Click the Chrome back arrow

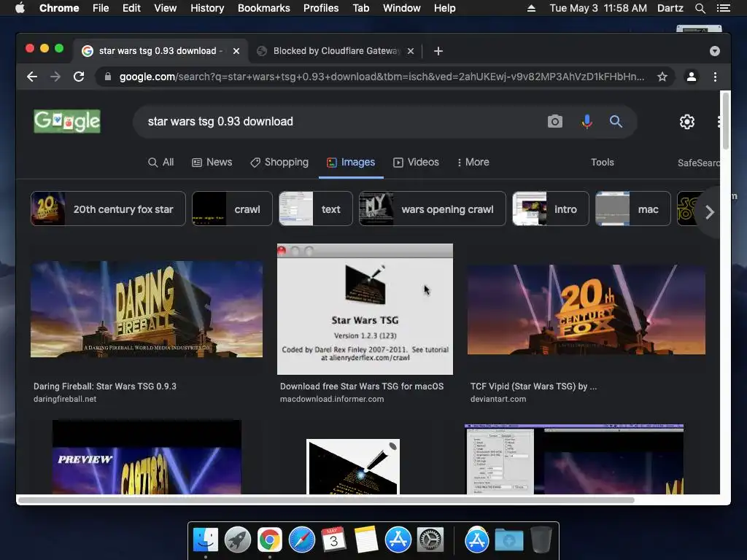click(x=32, y=77)
